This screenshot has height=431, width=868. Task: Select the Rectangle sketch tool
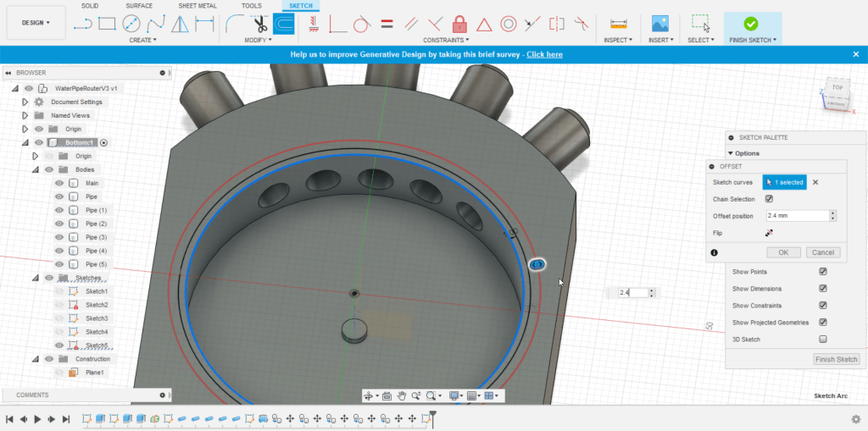[107, 24]
